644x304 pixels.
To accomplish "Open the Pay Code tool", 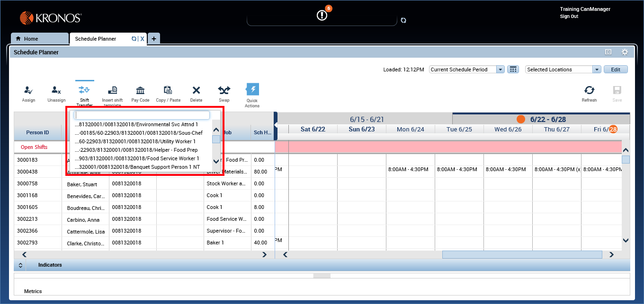I will click(x=140, y=93).
